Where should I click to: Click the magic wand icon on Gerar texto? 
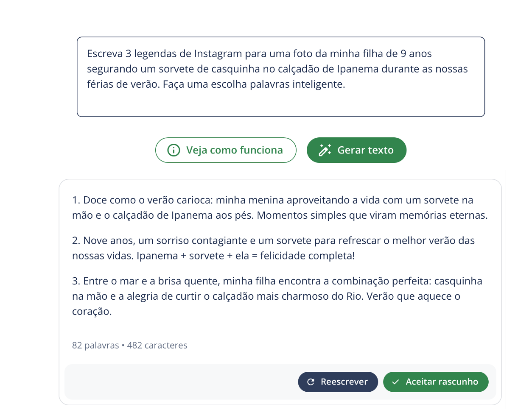[x=325, y=150]
